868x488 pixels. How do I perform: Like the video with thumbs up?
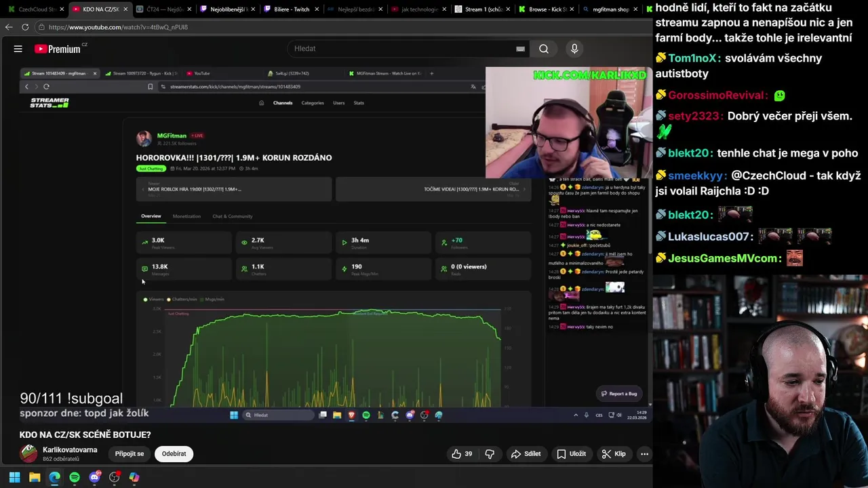click(462, 454)
